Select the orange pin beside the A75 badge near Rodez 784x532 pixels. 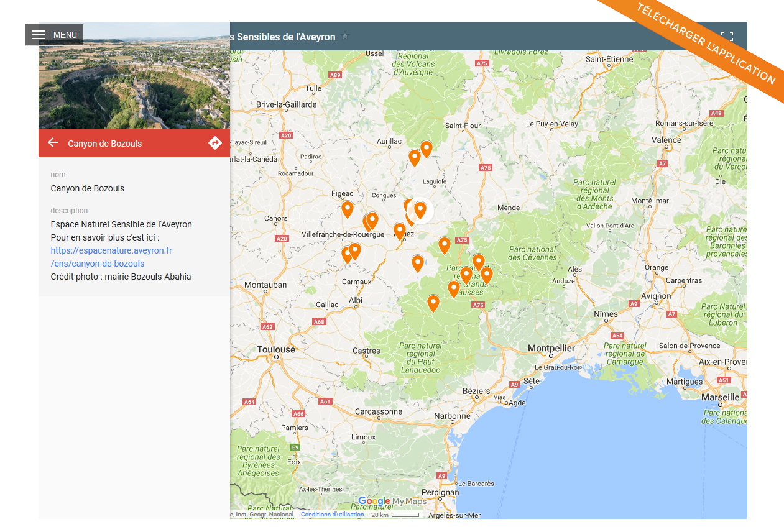coord(445,246)
